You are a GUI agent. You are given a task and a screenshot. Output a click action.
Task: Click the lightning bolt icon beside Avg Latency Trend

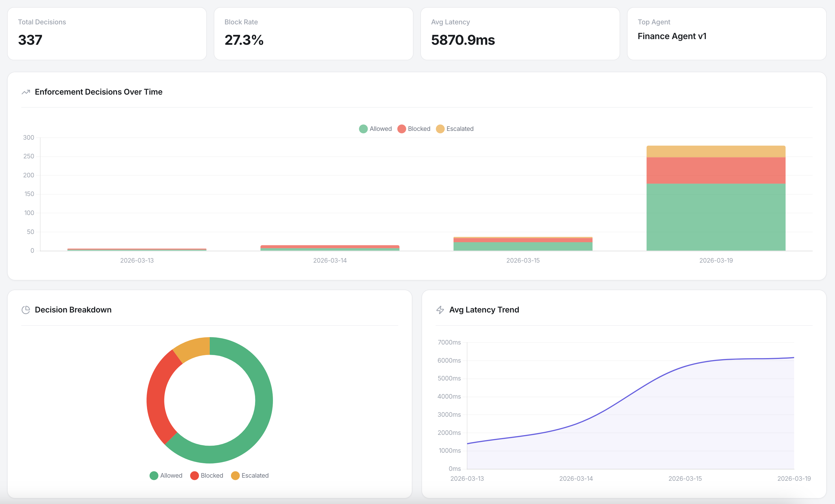click(x=440, y=309)
